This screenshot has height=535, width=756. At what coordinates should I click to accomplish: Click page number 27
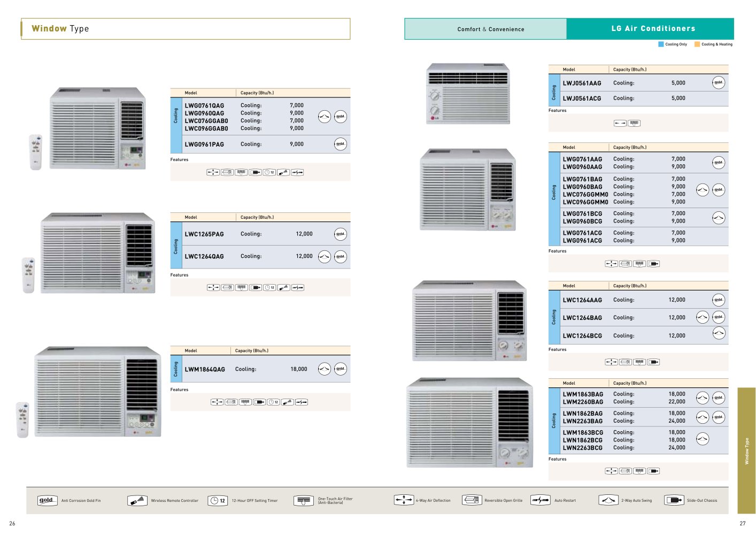(742, 523)
